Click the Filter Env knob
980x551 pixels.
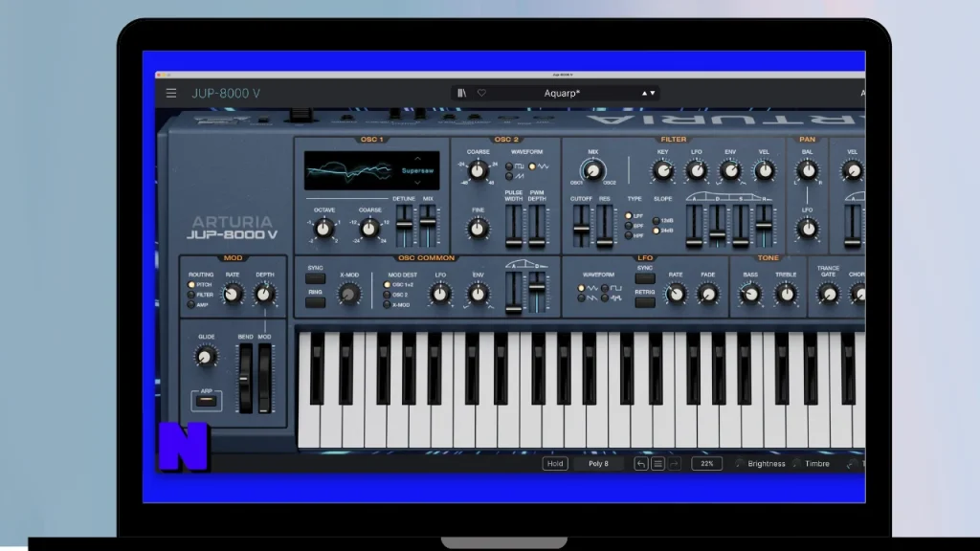(730, 170)
